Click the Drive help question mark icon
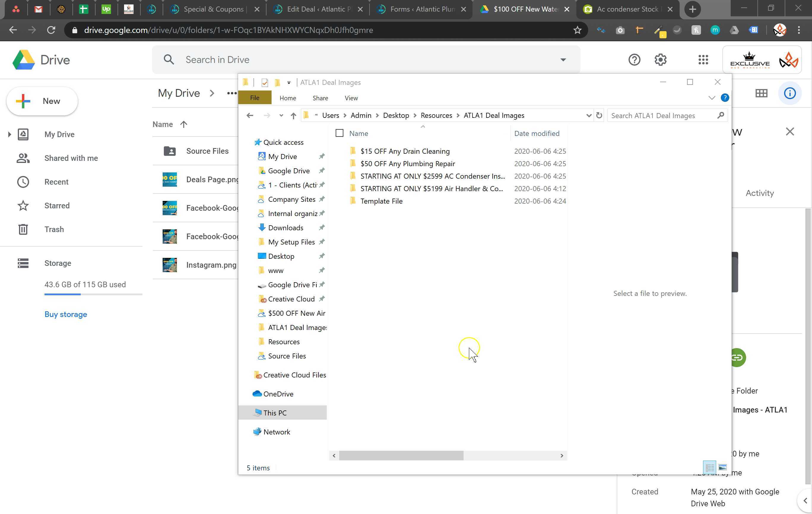The height and width of the screenshot is (514, 812). coord(634,60)
